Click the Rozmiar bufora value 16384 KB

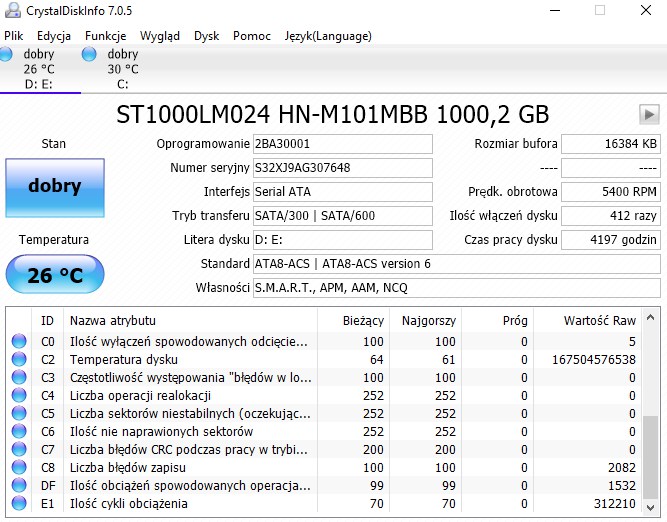click(611, 144)
